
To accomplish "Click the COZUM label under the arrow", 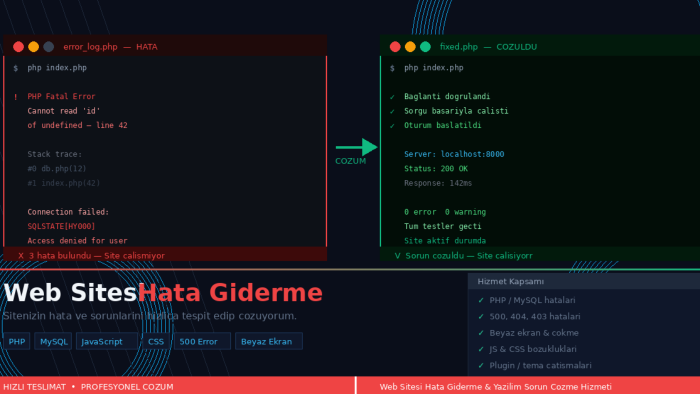I will point(350,161).
